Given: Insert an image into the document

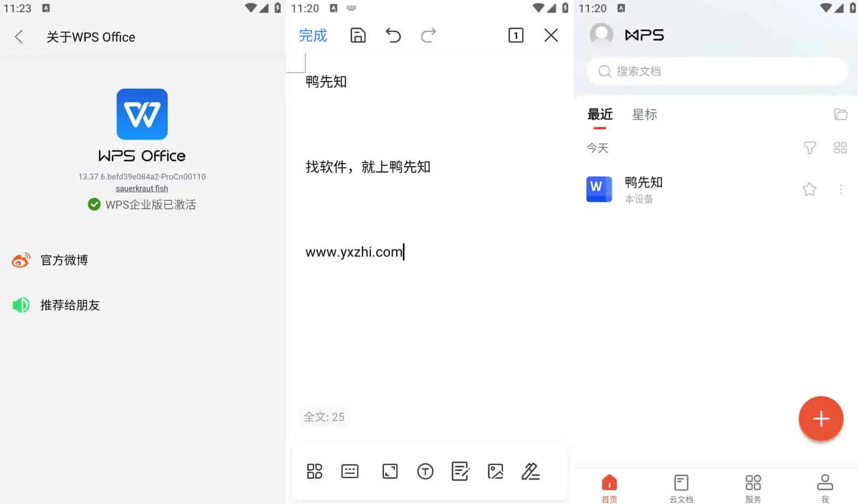Looking at the screenshot, I should tap(495, 471).
